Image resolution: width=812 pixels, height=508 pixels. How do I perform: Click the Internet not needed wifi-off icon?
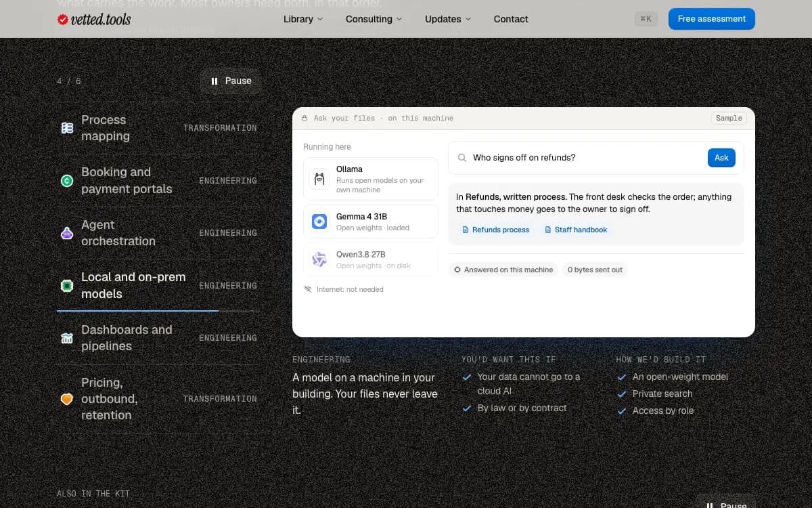(308, 289)
